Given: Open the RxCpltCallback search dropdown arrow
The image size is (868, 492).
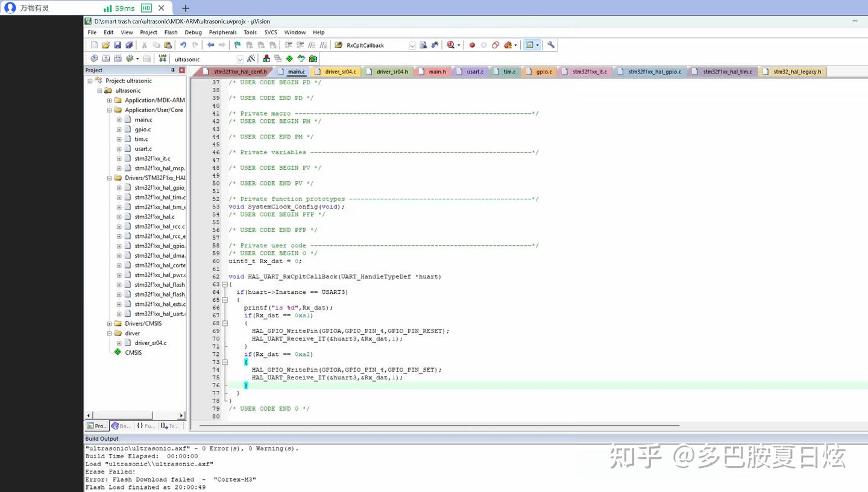Looking at the screenshot, I should click(412, 45).
